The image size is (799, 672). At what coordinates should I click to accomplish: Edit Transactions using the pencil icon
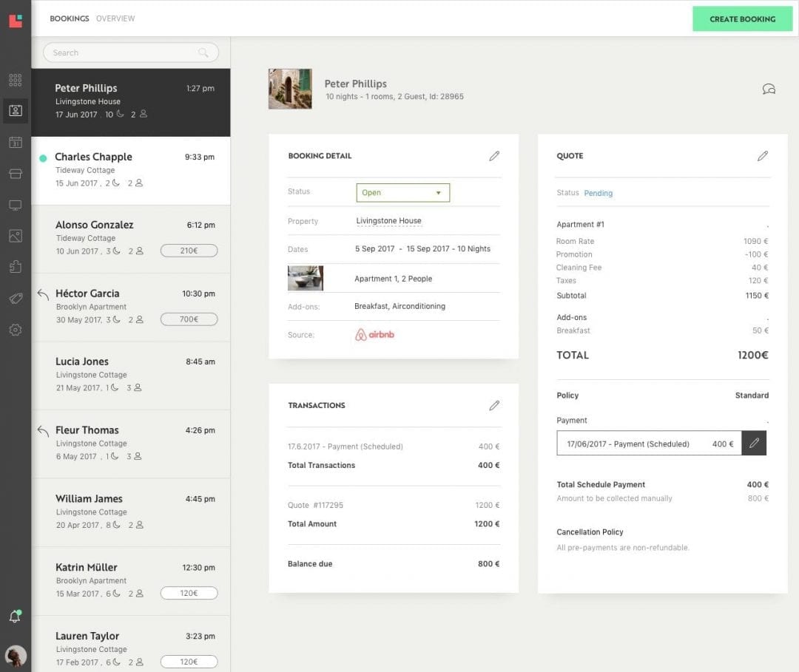(494, 405)
